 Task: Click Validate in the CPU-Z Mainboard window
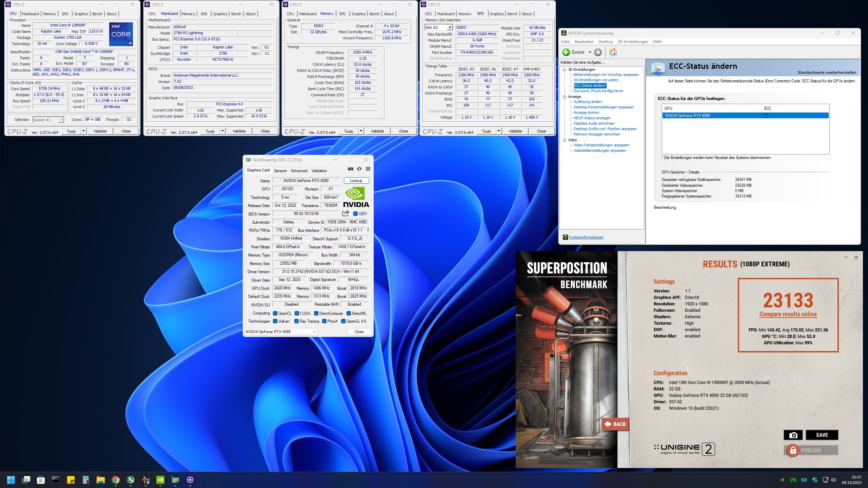(x=239, y=131)
